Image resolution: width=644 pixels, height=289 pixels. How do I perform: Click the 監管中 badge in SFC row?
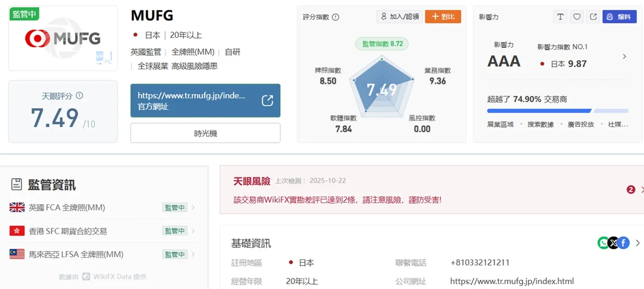[175, 231]
